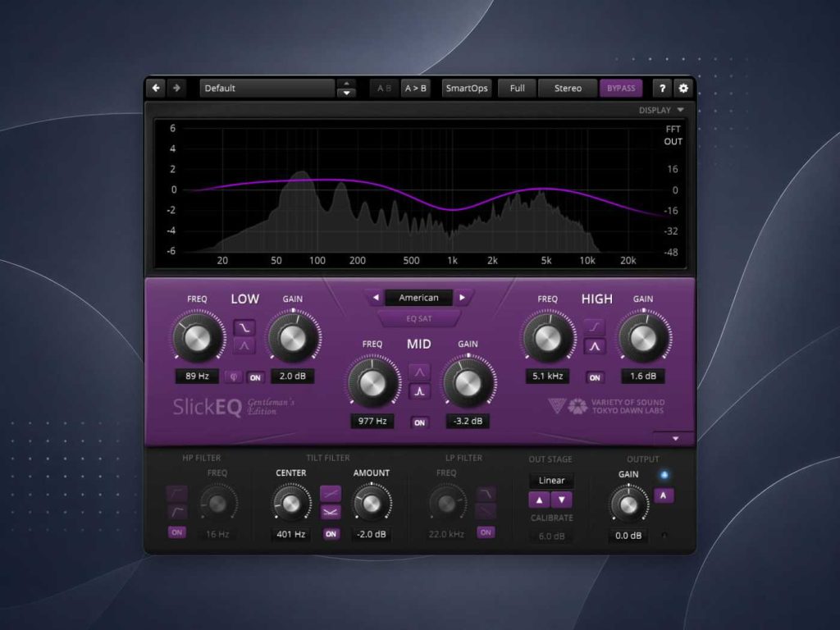840x630 pixels.
Task: Click the FFT display label
Action: point(673,129)
